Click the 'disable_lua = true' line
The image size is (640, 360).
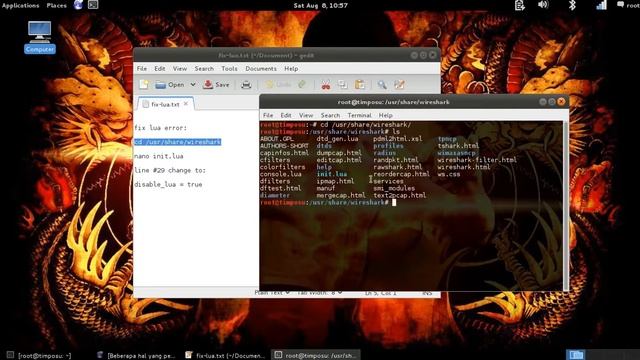coord(168,184)
